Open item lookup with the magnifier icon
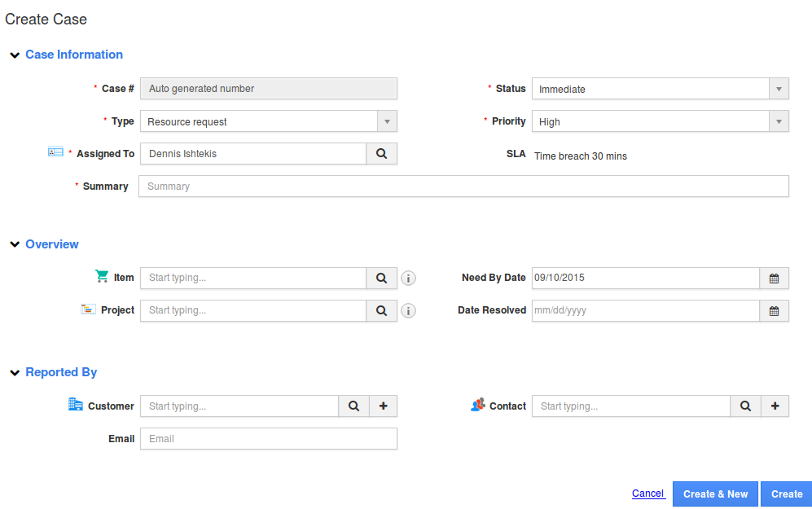 381,279
